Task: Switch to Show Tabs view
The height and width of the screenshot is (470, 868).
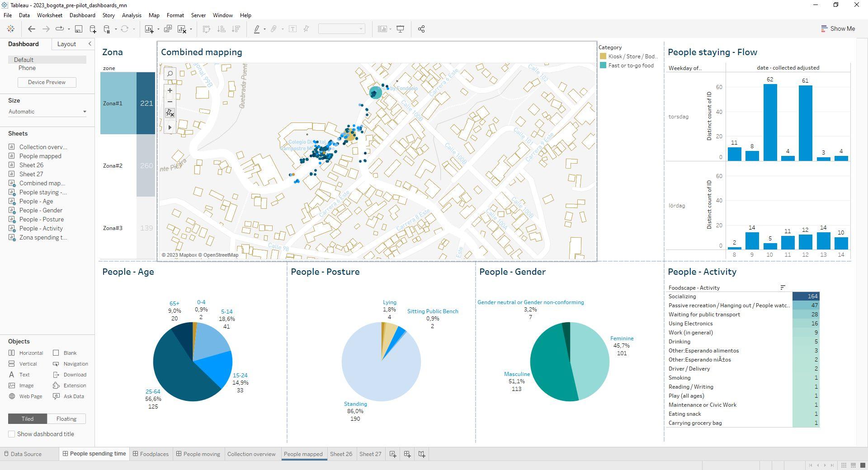Action: click(862, 465)
